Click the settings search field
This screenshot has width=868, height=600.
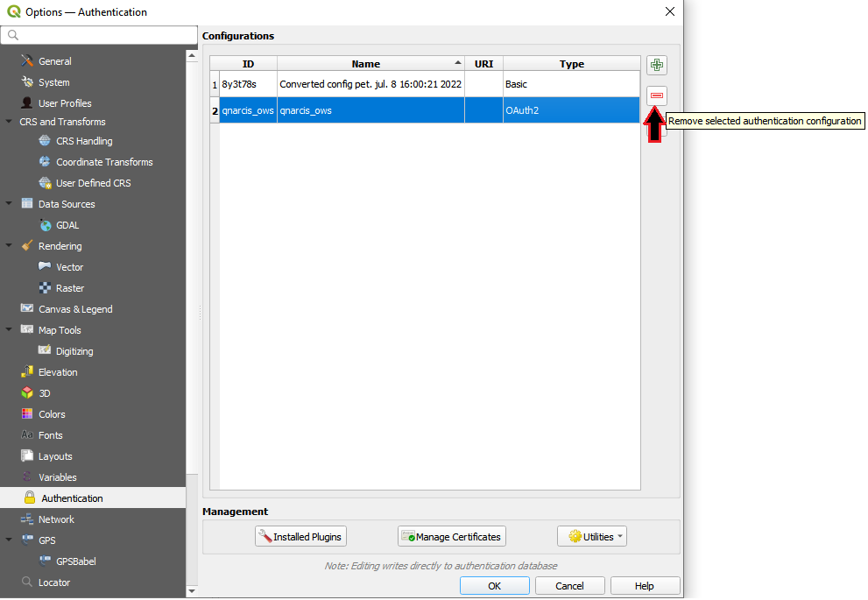[99, 35]
